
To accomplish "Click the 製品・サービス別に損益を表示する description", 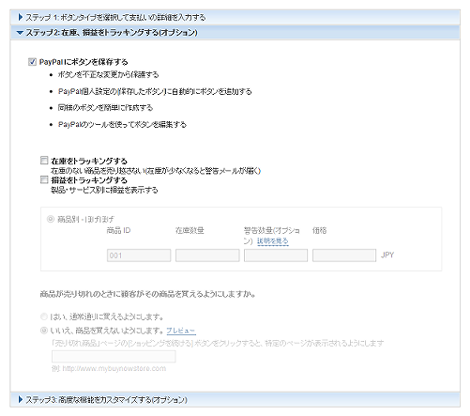I will coord(104,190).
